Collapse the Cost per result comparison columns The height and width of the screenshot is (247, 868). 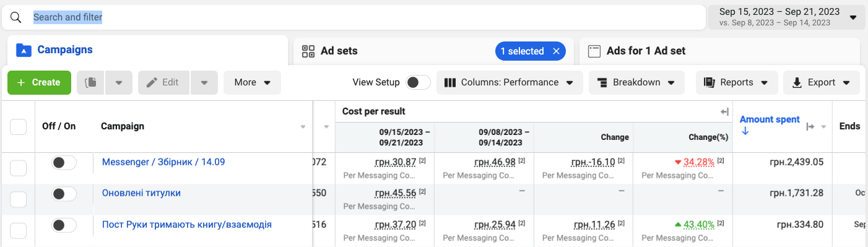click(724, 112)
